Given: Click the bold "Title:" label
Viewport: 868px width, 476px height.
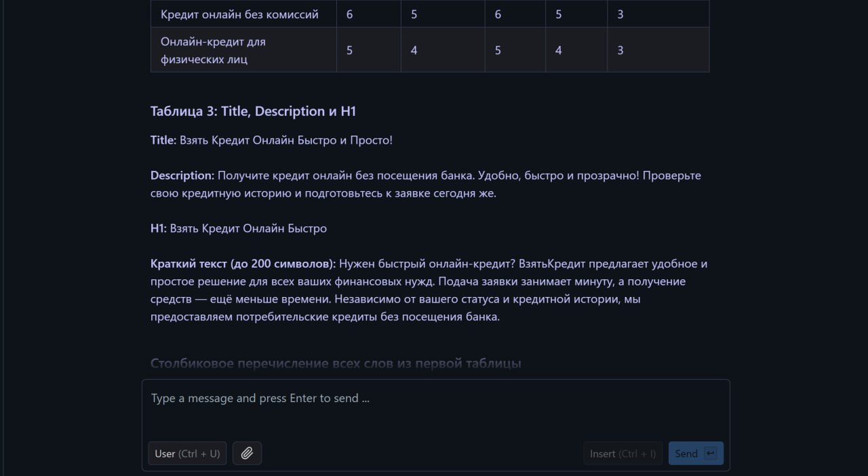Looking at the screenshot, I should (163, 140).
